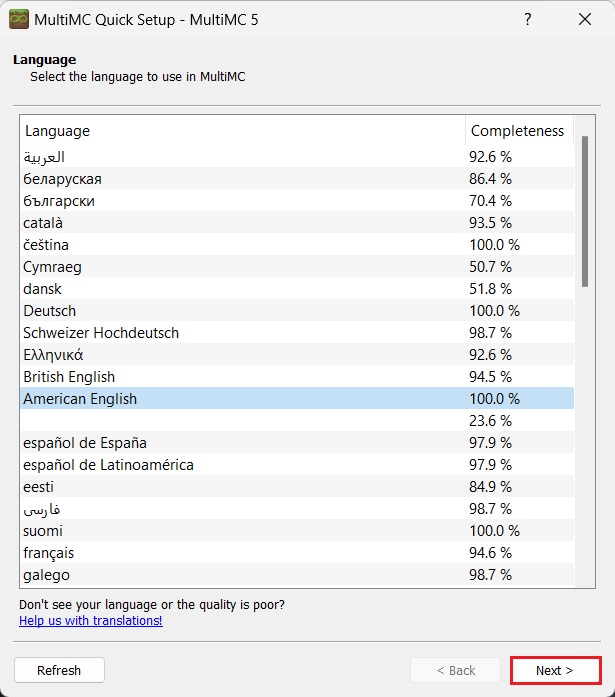Click the 94.6 % completeness value
This screenshot has height=697, width=615.
[490, 553]
